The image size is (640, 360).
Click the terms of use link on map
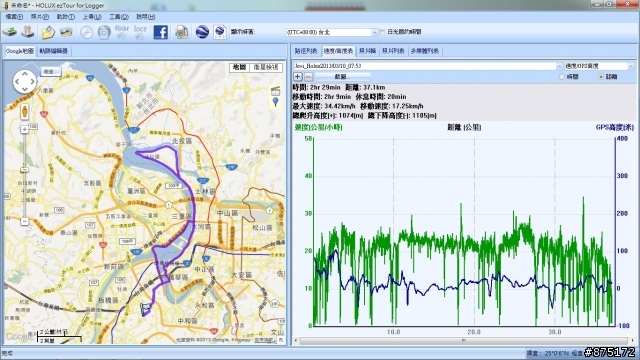tap(263, 340)
